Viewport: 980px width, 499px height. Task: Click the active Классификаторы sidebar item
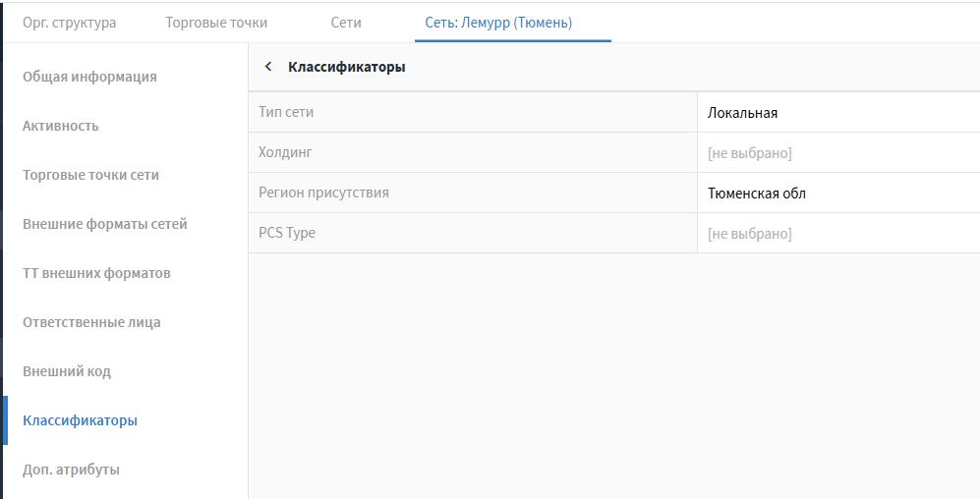click(80, 420)
